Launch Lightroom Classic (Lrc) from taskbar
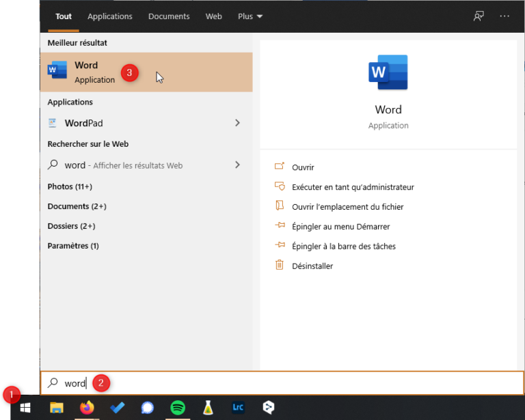Screen dimensions: 525x420 click(238, 407)
